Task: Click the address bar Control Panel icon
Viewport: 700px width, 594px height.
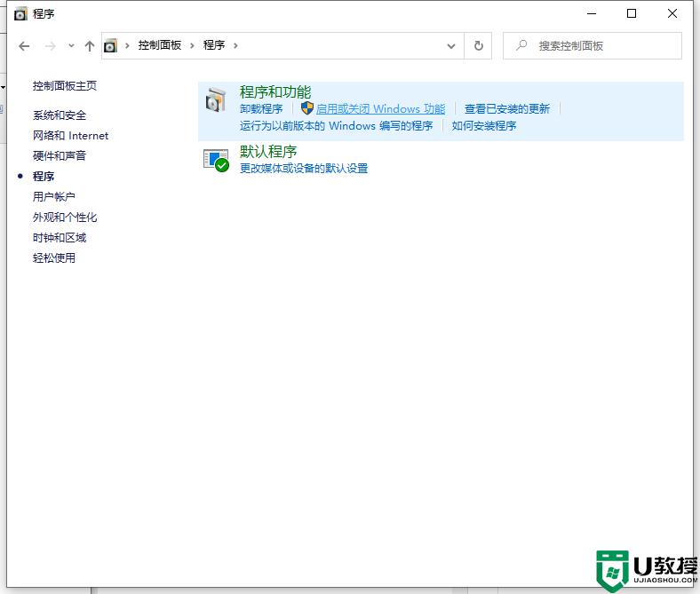Action: [x=110, y=45]
